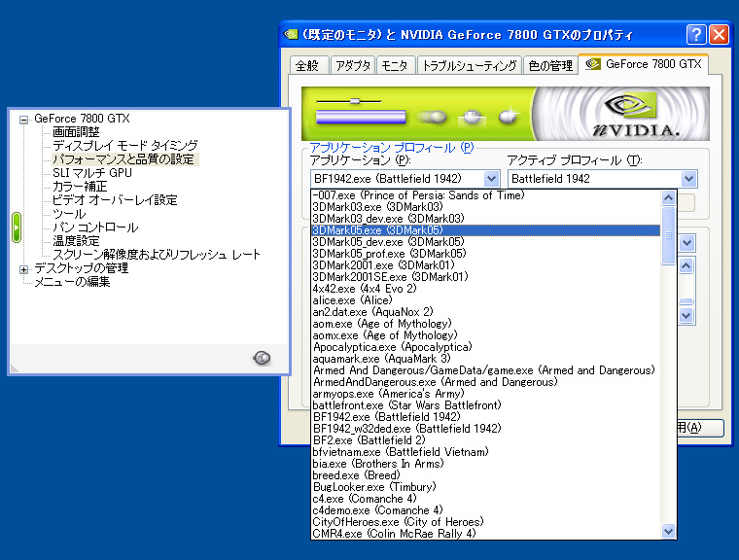Select カラー補正 tree item
This screenshot has width=739, height=560.
pos(80,187)
